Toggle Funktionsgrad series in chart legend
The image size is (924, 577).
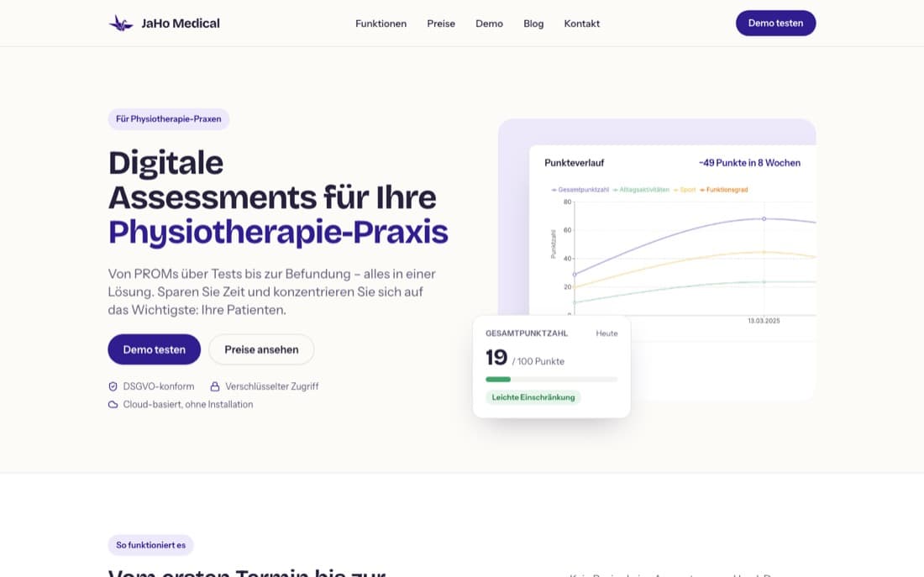[x=723, y=190]
